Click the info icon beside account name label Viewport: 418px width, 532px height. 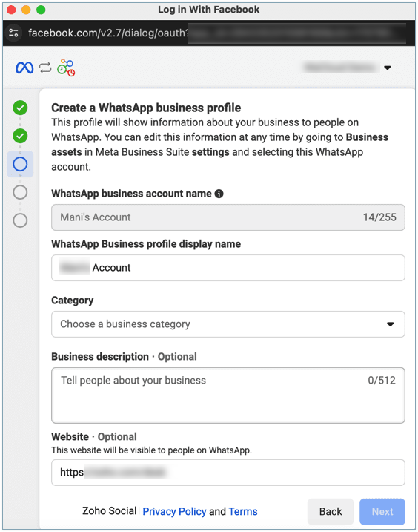pos(219,194)
